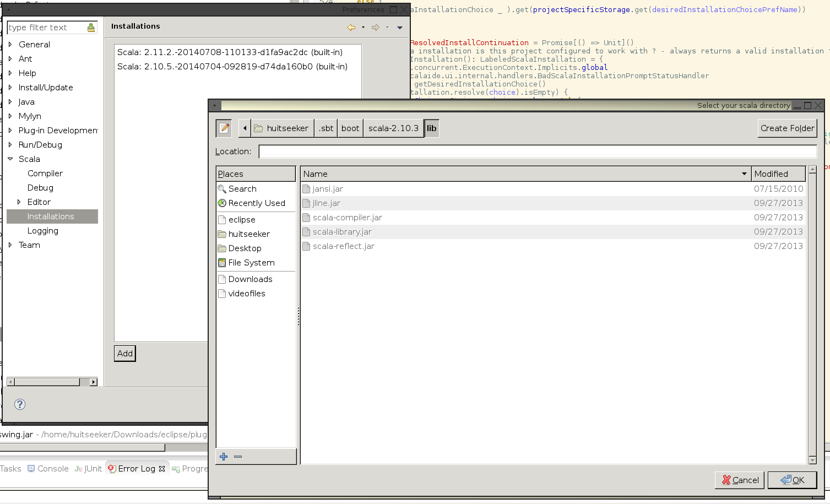Expand the Editor subcategory under Scala

click(19, 202)
